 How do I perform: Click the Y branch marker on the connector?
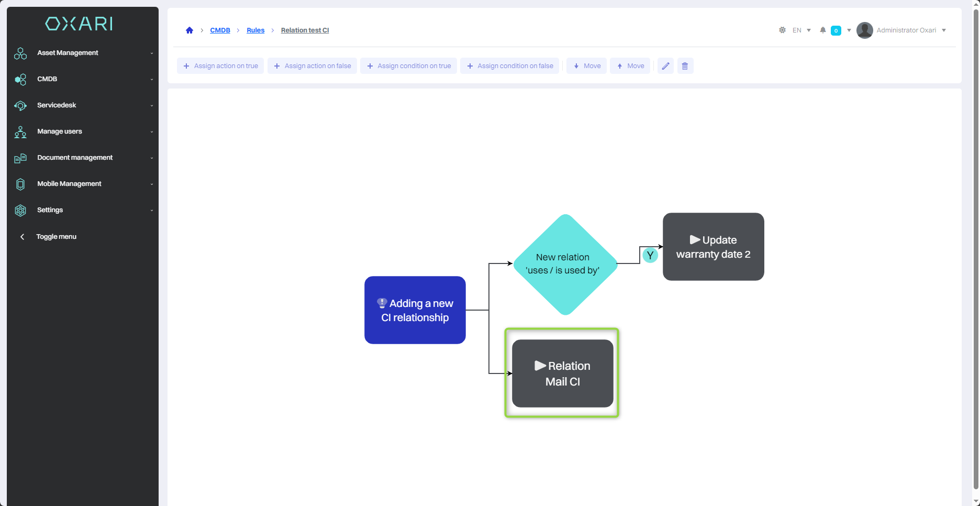650,256
